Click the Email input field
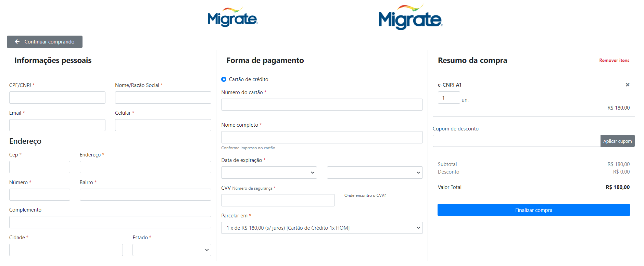Viewport: 644px width, 266px height. tap(57, 125)
